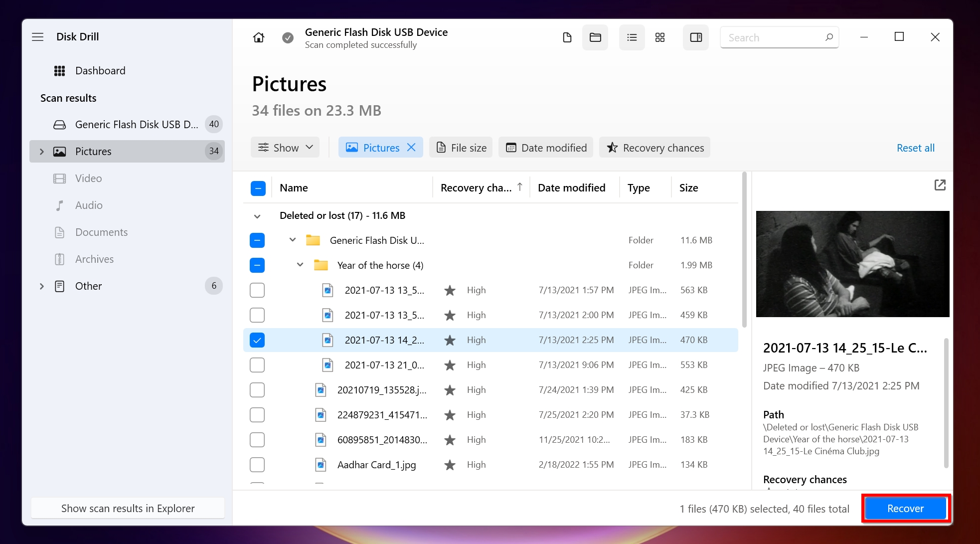Toggle checkbox for Generic Flash Disk folder row
Viewport: 980px width, 544px height.
pyautogui.click(x=257, y=240)
